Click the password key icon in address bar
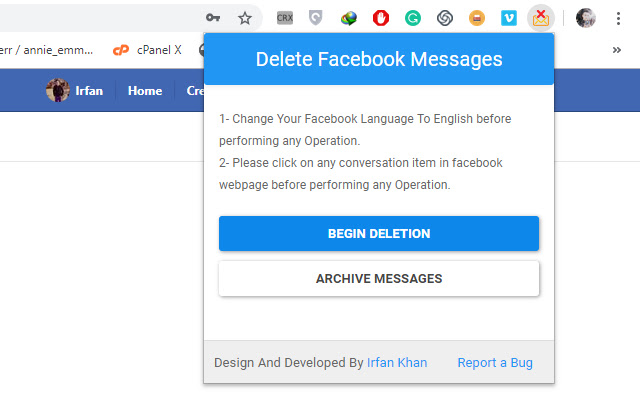This screenshot has width=640, height=400. (213, 18)
